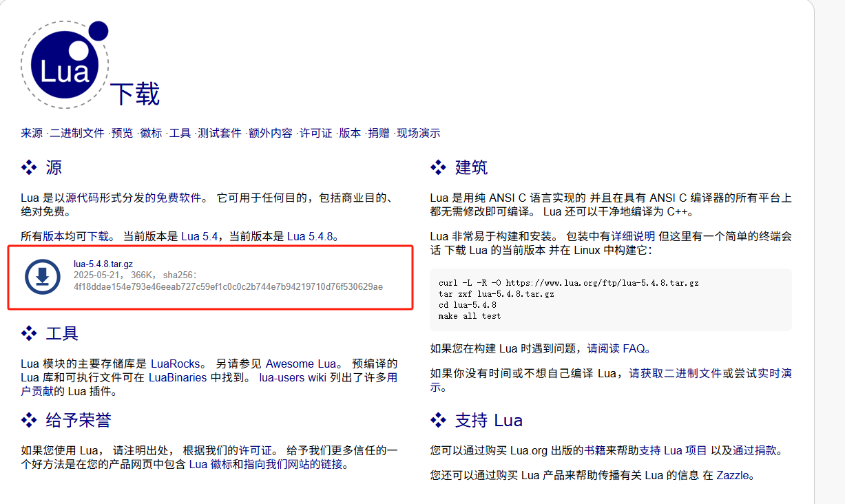Click the Lua logo image
This screenshot has width=845, height=504.
[64, 64]
